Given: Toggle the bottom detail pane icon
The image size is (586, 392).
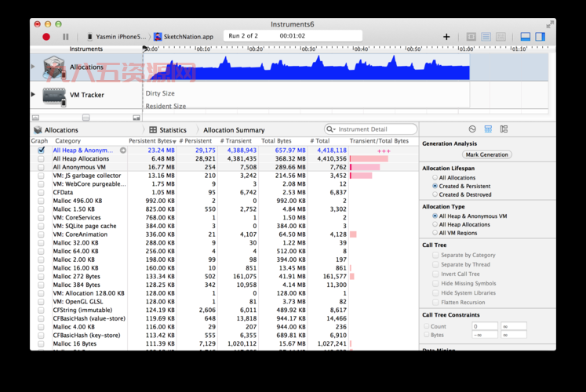Looking at the screenshot, I should [525, 37].
